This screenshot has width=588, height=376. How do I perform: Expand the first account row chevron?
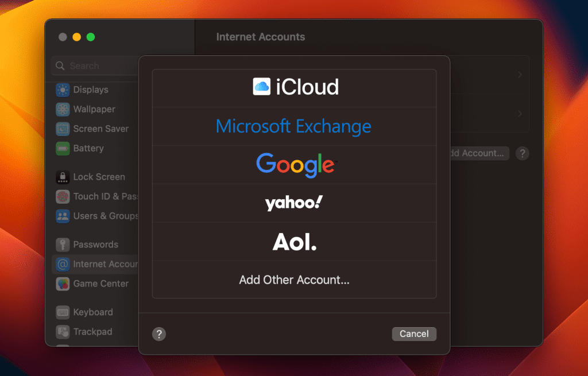[x=519, y=75]
